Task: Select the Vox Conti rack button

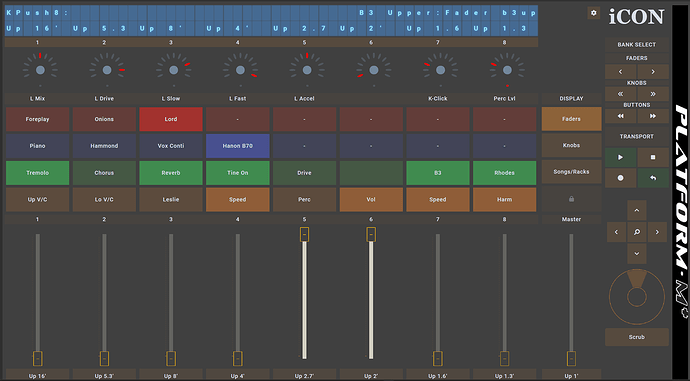Action: 171,146
